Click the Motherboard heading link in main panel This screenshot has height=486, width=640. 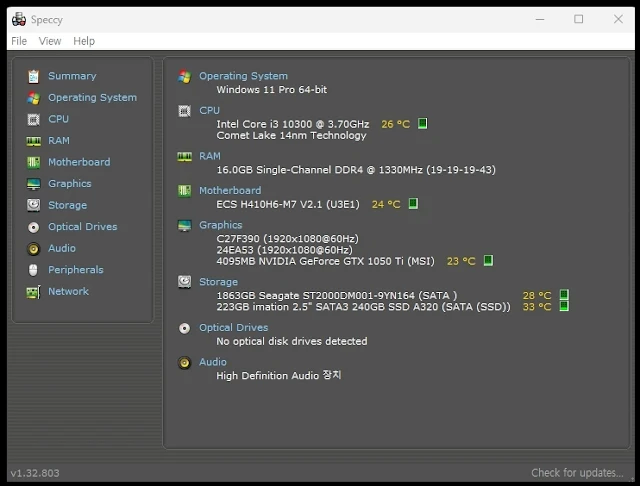pyautogui.click(x=230, y=191)
